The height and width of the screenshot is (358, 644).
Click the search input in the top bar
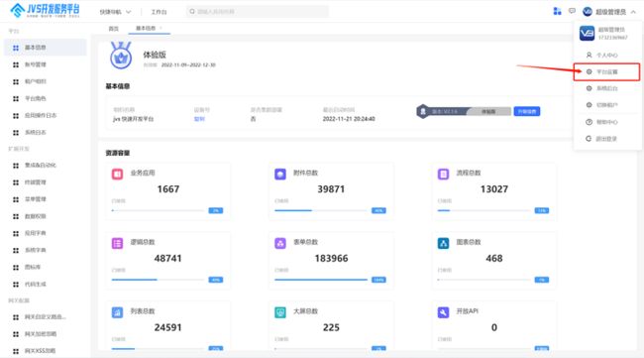click(258, 12)
